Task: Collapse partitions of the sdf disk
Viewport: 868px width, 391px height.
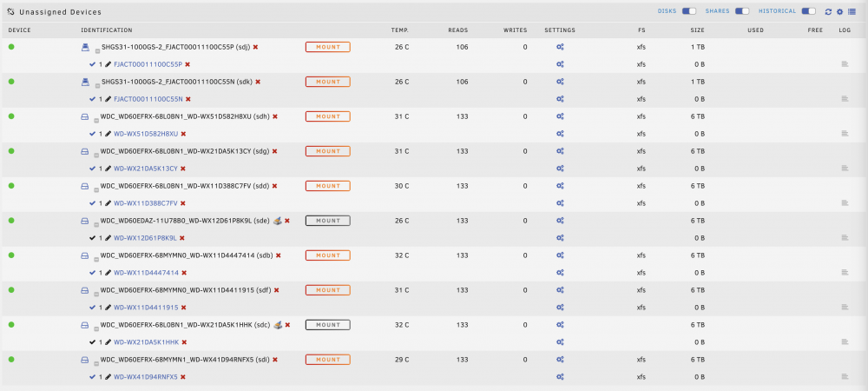Action: tap(97, 294)
